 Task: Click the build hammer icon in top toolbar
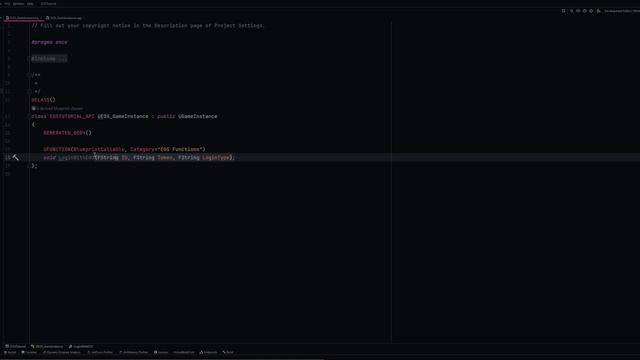click(x=598, y=11)
